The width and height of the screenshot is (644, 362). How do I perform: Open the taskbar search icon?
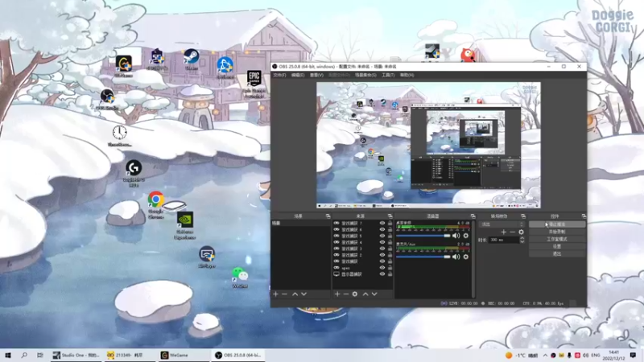click(24, 355)
